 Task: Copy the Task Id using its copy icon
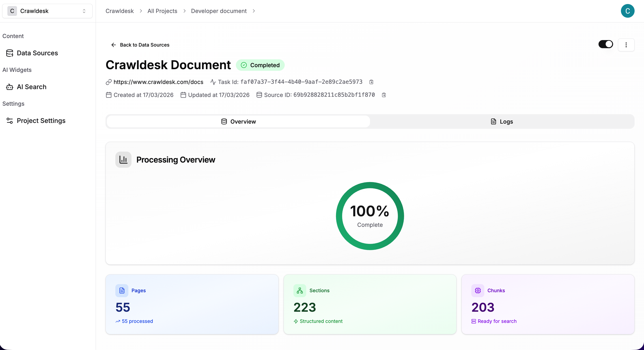(371, 82)
